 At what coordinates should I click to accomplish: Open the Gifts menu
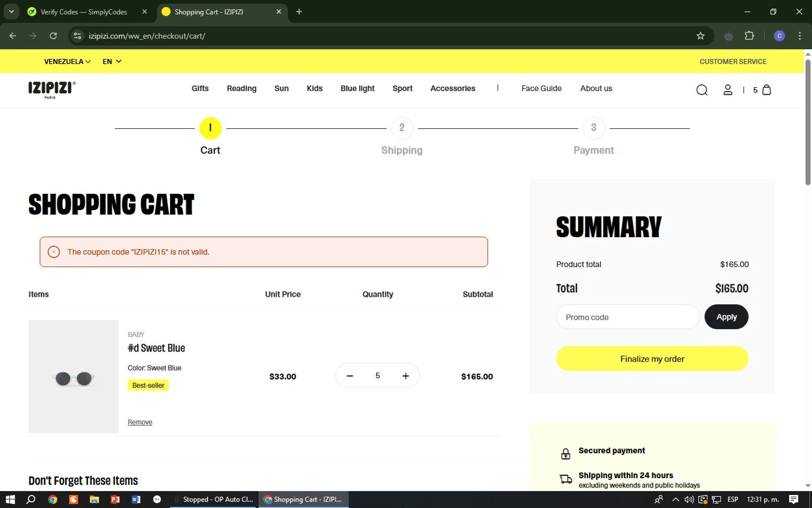200,88
